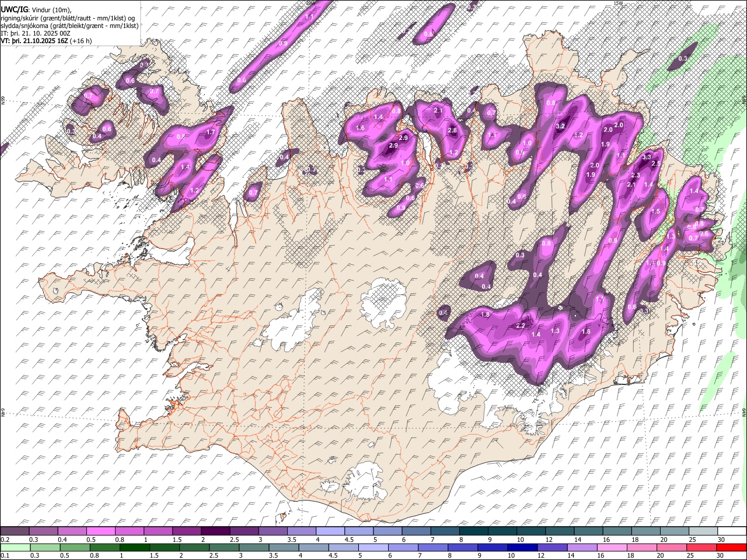747x560 pixels.
Task: Click the 'VT: þri. 21.10.2025 16Z (+16 h)' line
Action: 46,41
